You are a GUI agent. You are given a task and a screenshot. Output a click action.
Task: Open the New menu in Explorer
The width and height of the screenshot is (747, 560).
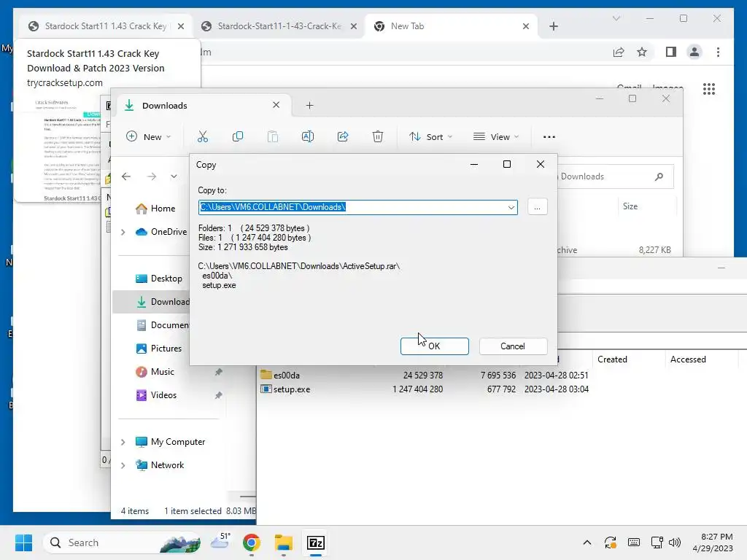(x=148, y=136)
